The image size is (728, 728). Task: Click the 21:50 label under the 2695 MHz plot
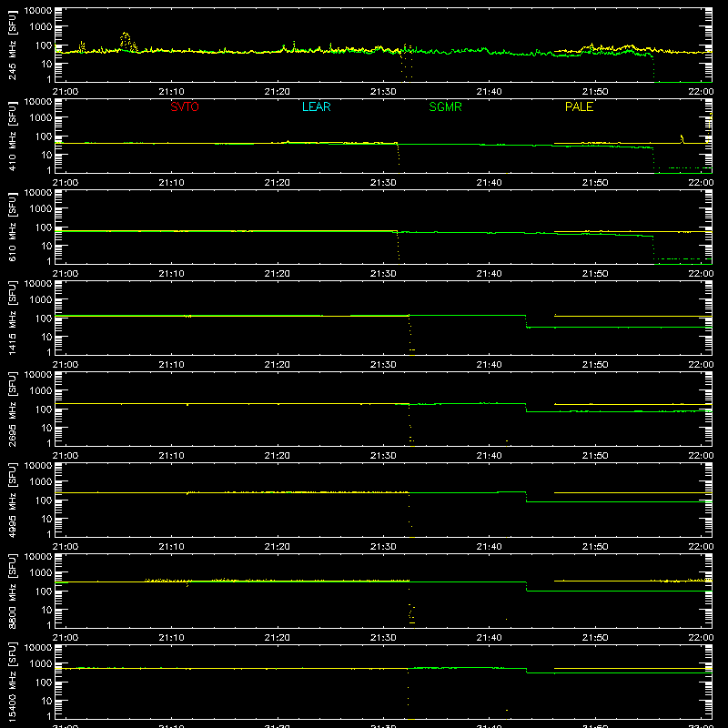(x=595, y=456)
